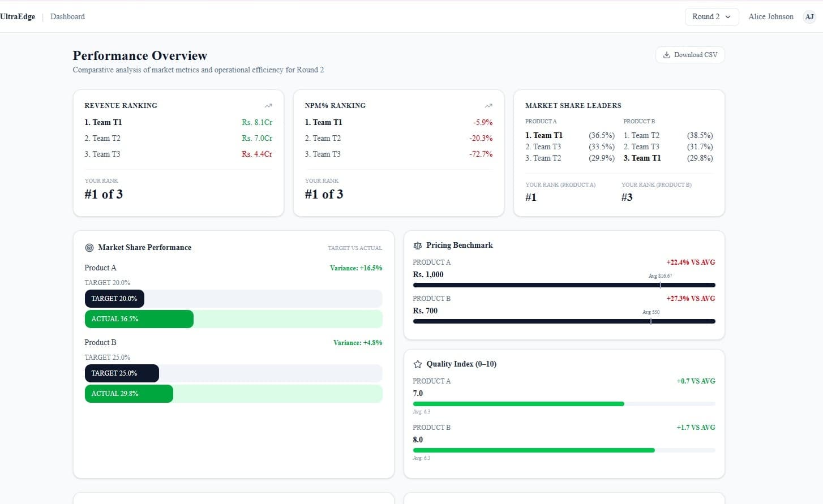This screenshot has width=823, height=504.
Task: Click the UltraEdge logo text
Action: pyautogui.click(x=18, y=16)
